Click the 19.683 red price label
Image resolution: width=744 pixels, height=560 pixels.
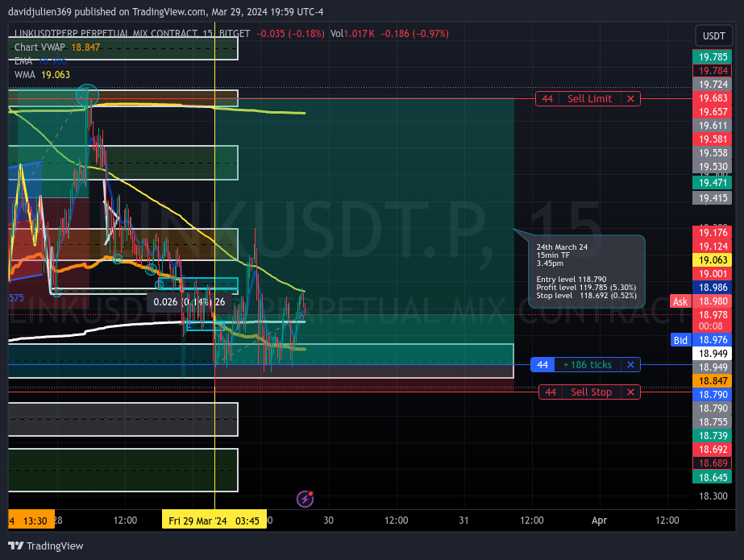click(713, 98)
